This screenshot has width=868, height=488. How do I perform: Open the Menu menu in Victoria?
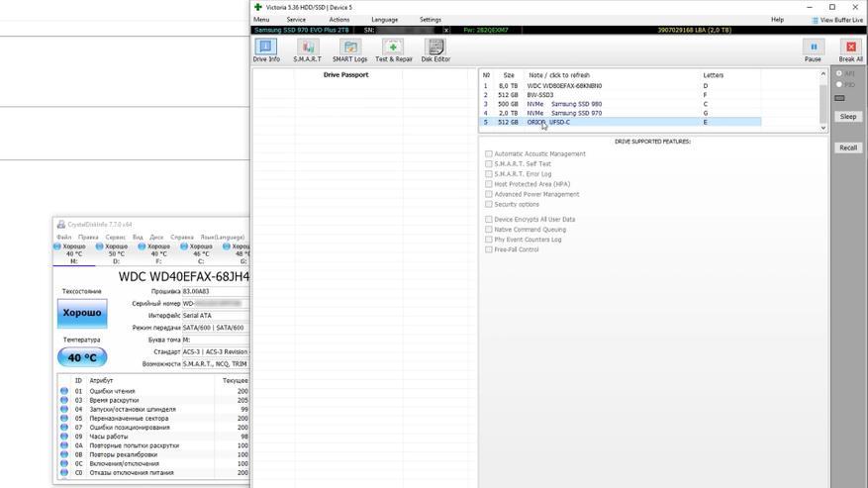[x=261, y=20]
